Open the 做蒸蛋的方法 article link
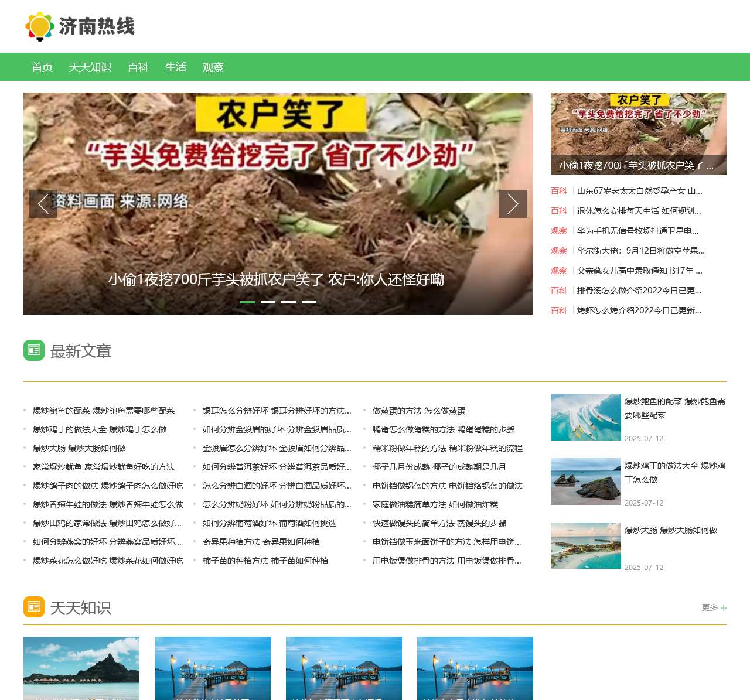750x700 pixels. pos(419,411)
